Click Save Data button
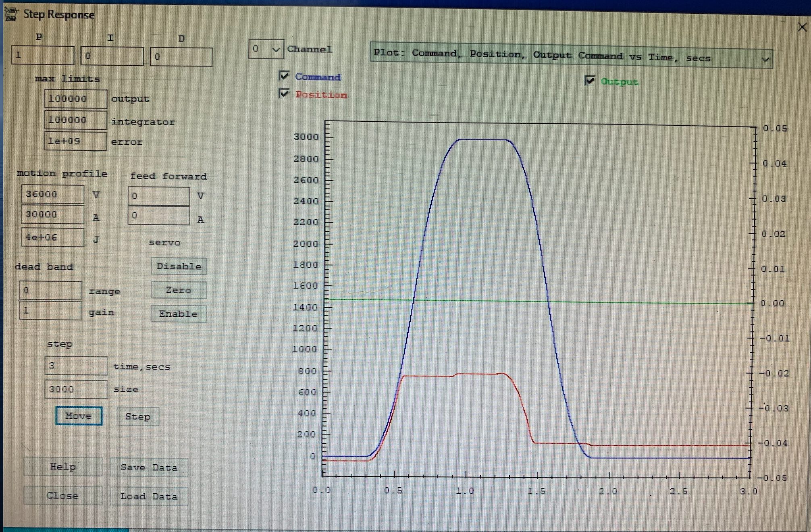811x532 pixels. tap(149, 468)
